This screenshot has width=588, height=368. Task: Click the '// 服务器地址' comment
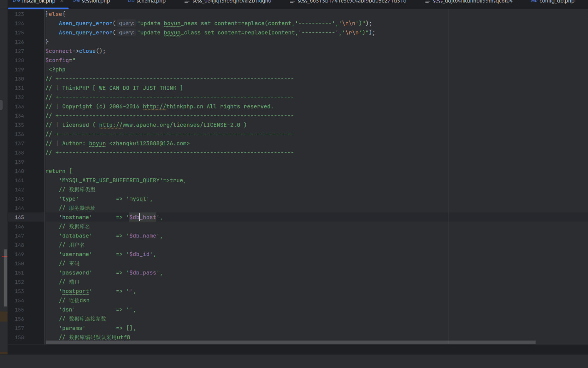click(77, 208)
